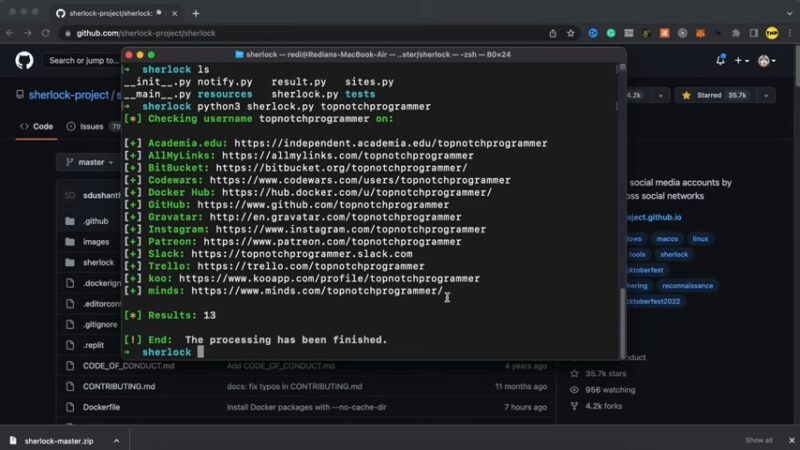Click the CONTRIBUTING.md file icon
Screen dimensions: 800x450
tap(70, 386)
